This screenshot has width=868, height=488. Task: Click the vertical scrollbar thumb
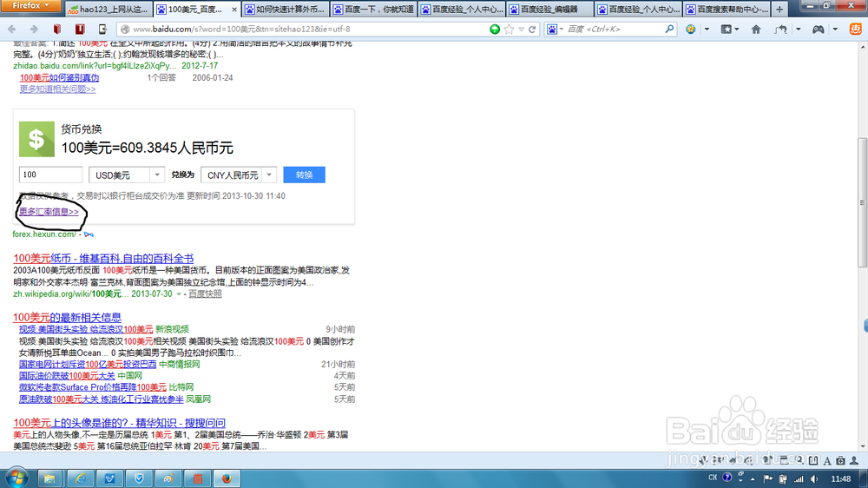(863, 202)
